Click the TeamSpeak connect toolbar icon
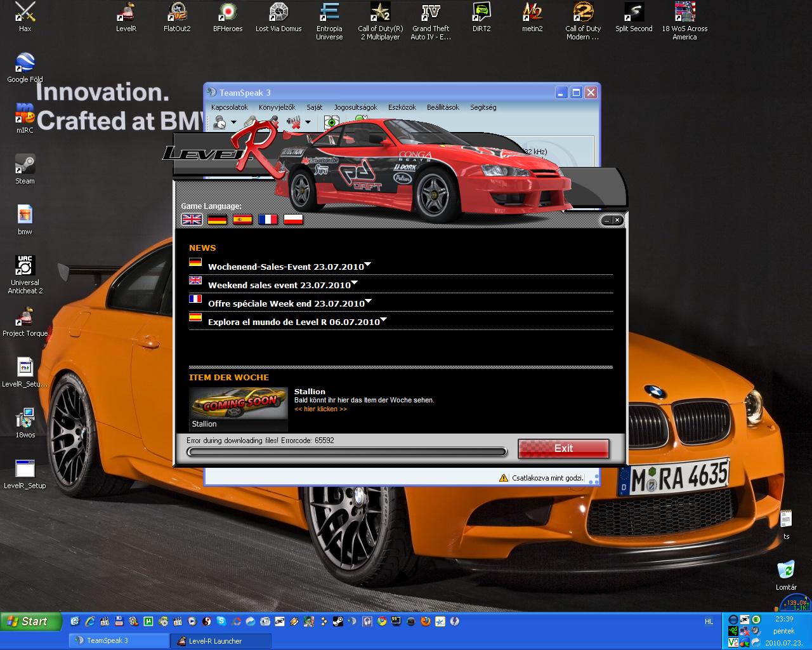 [x=220, y=122]
